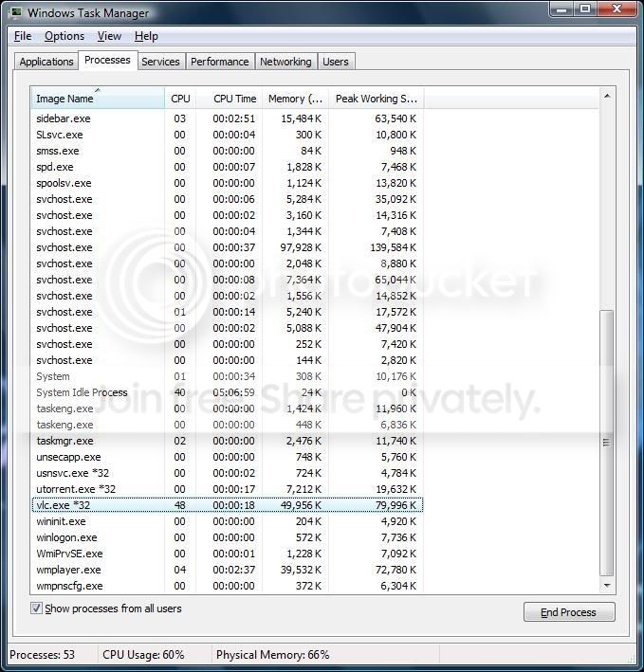Sort by CPU Time column header
The width and height of the screenshot is (644, 672).
230,99
